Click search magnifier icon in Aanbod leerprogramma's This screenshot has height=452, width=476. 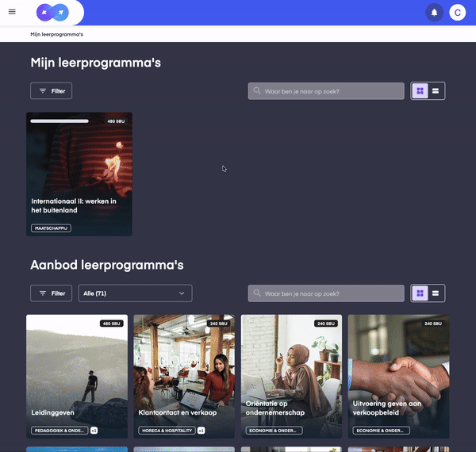[x=257, y=293]
